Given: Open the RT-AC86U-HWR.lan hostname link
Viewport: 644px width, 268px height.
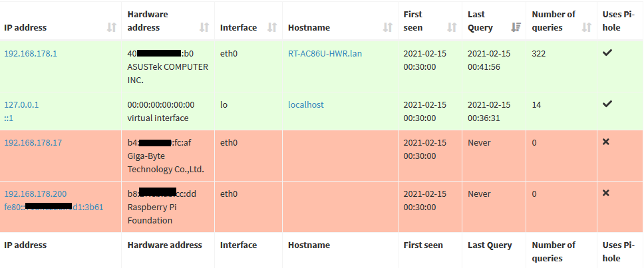Looking at the screenshot, I should coord(330,54).
